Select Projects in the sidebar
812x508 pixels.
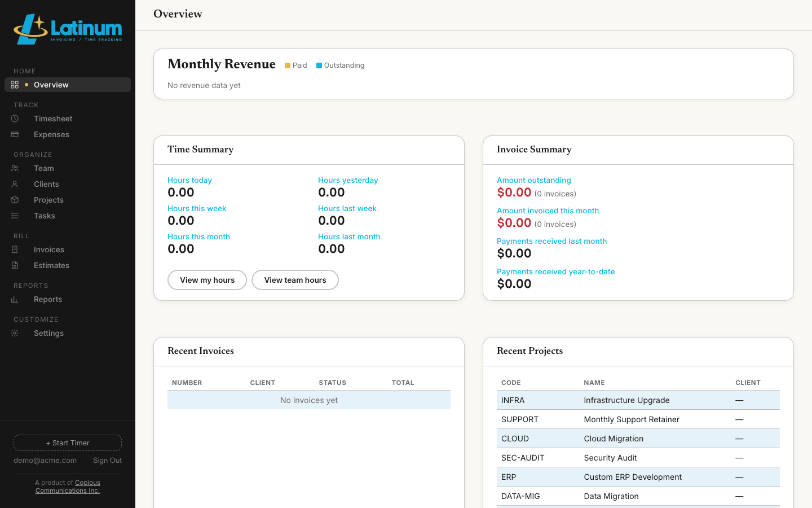coord(68,200)
